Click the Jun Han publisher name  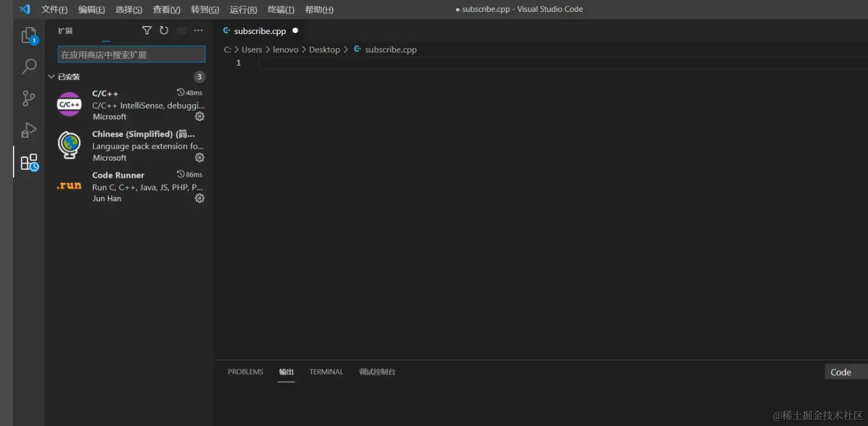pyautogui.click(x=107, y=199)
